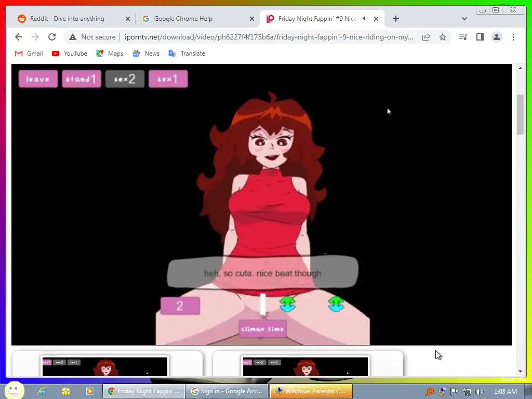
Task: Launch the media player taskbar icon
Action: pos(89,391)
